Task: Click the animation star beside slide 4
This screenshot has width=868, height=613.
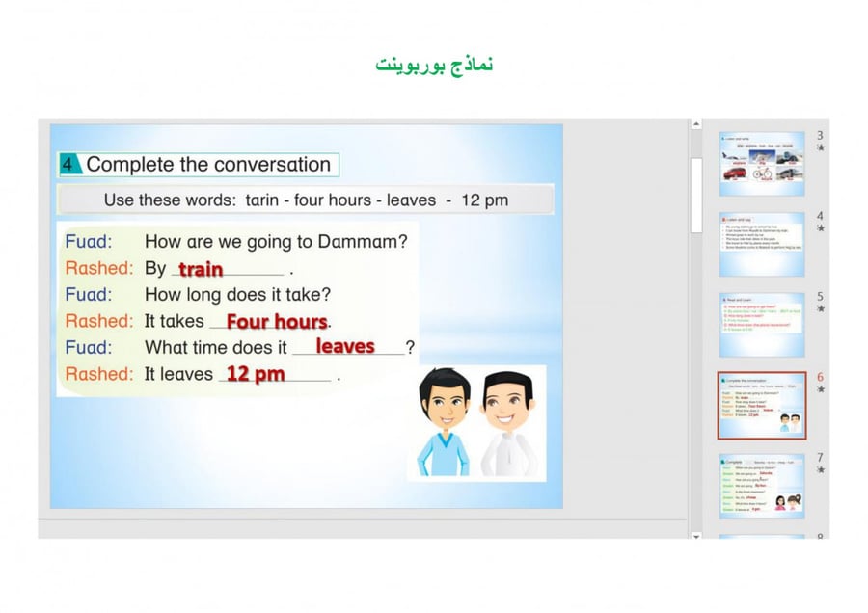Action: (821, 227)
